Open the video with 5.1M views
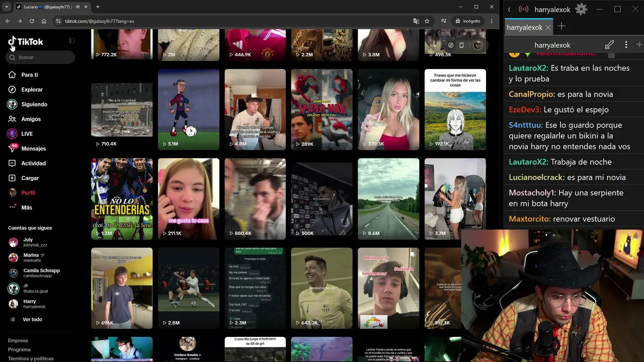The width and height of the screenshot is (644, 362). 189,110
